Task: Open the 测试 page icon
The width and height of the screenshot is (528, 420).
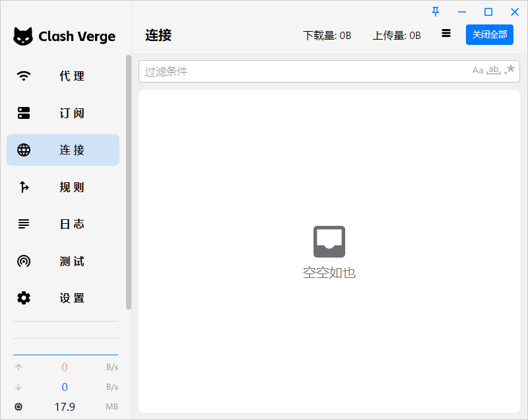Action: 24,261
